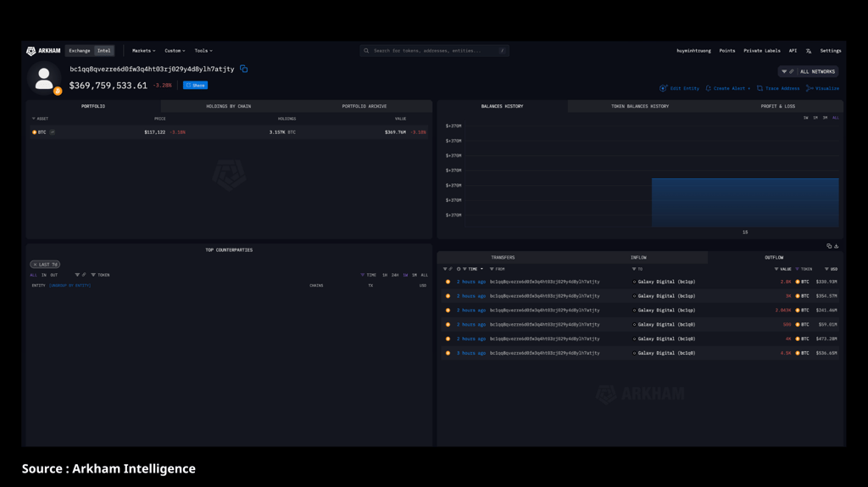Click Edit Entity link

pyautogui.click(x=679, y=88)
